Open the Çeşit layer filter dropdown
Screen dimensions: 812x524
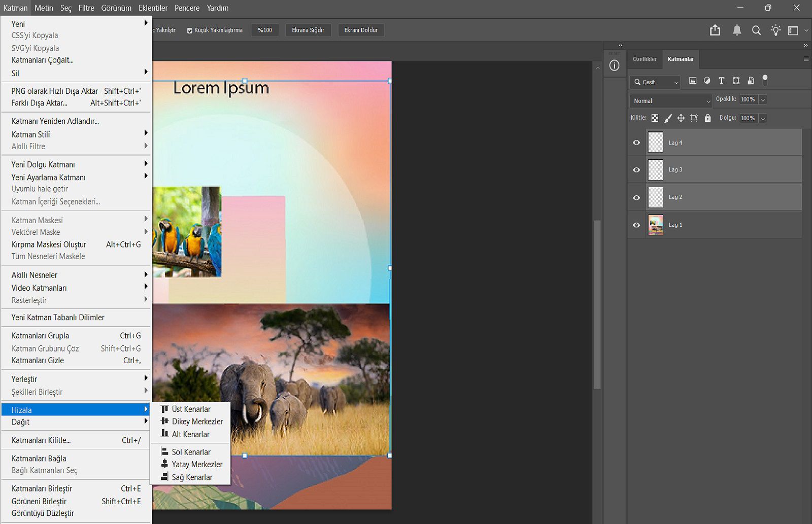click(x=655, y=82)
